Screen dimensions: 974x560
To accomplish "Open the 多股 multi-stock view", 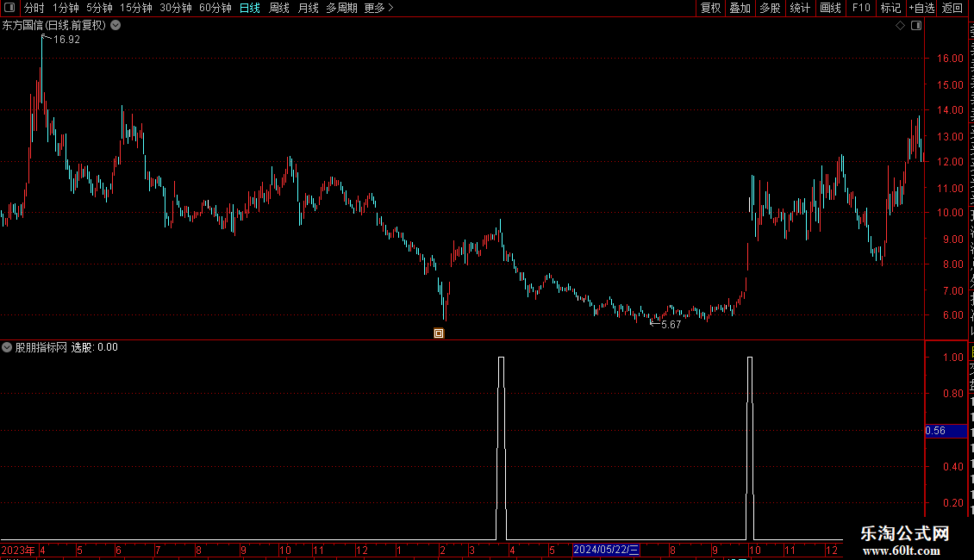I will 770,8.
